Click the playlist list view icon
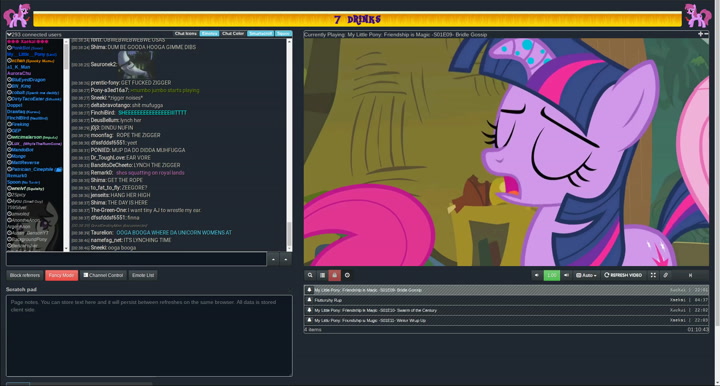This screenshot has height=386, width=720. click(x=322, y=275)
